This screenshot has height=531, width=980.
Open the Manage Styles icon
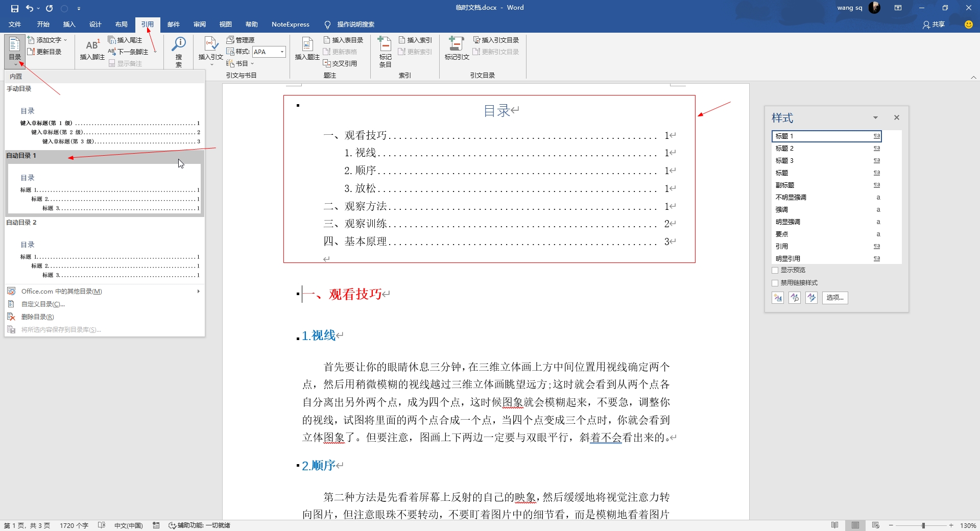811,298
